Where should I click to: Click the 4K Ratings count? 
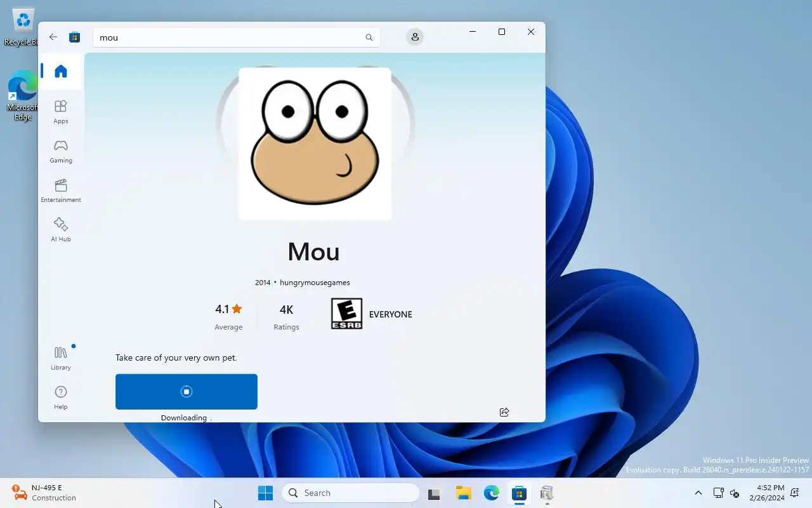[x=286, y=316]
